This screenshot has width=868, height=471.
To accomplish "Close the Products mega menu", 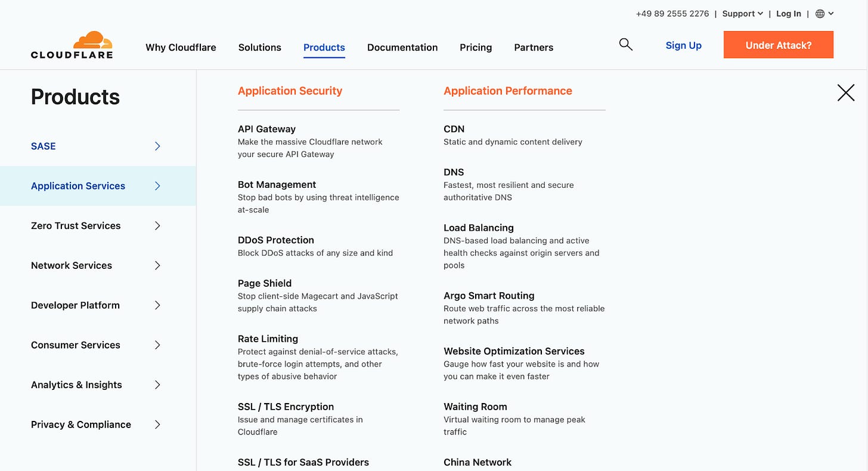I will click(845, 92).
